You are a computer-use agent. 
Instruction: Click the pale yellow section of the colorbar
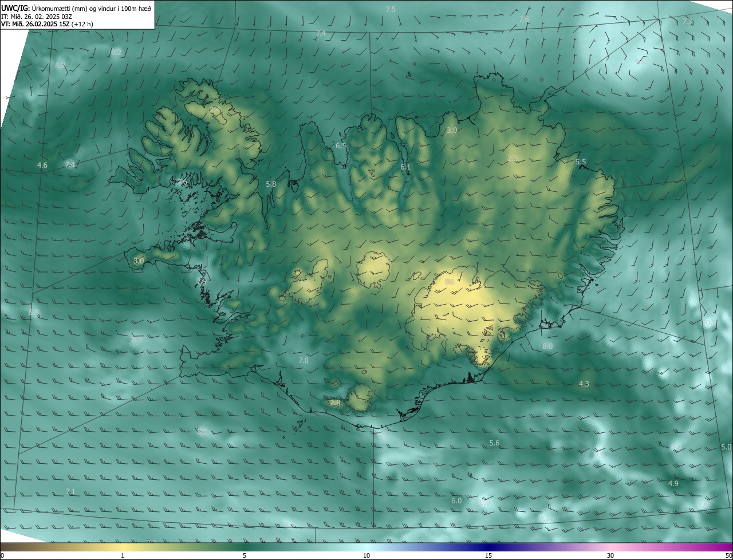pos(123,547)
